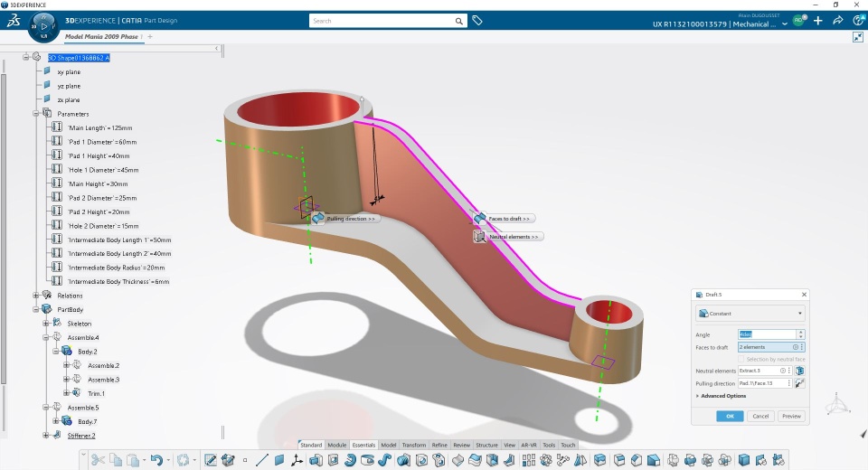Select the Pocket tool
868x470 pixels.
pos(334,460)
